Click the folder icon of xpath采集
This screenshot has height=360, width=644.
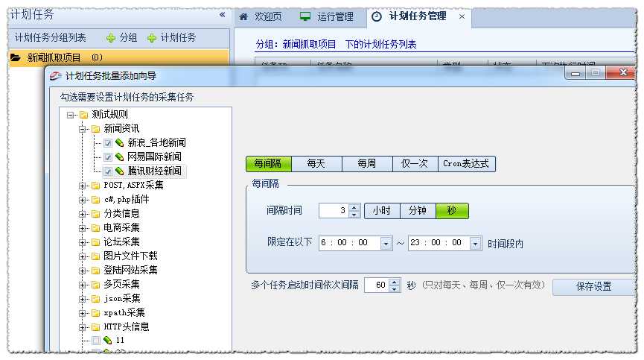click(x=96, y=313)
